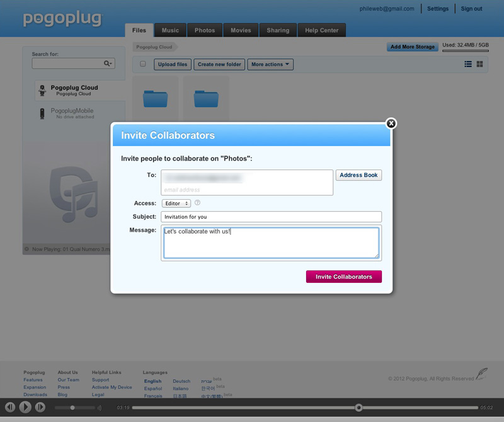Click the Pogoplug logo

[x=62, y=18]
